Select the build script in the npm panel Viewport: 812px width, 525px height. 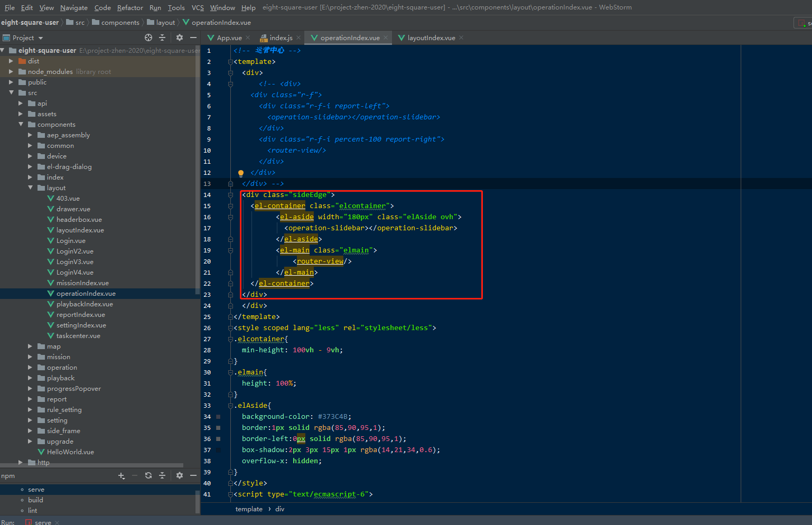coord(35,500)
